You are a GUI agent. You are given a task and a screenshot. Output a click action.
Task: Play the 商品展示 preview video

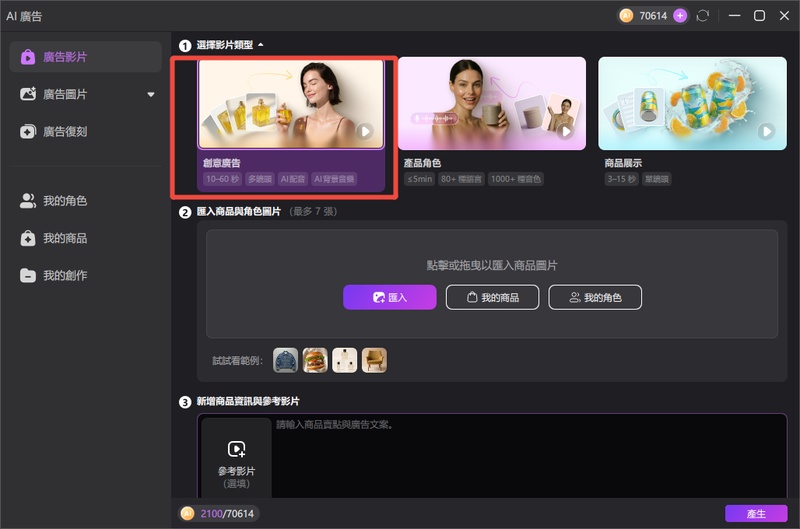coord(766,131)
